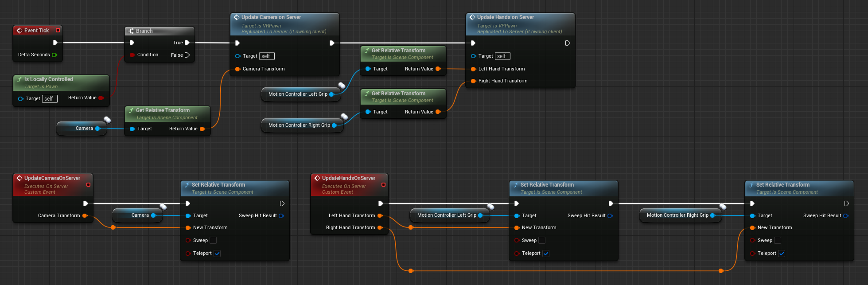Click the Right Hand Transform output pin on UpdateHandsOnServer

point(380,228)
